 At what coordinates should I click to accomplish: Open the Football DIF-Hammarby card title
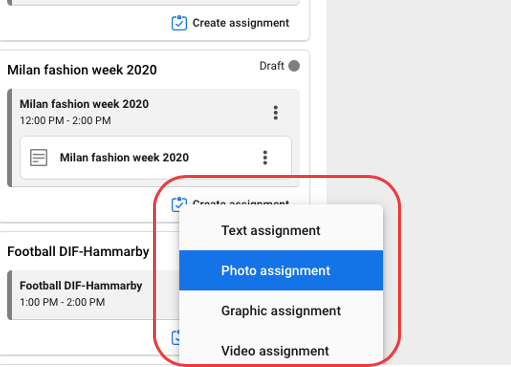coord(78,252)
